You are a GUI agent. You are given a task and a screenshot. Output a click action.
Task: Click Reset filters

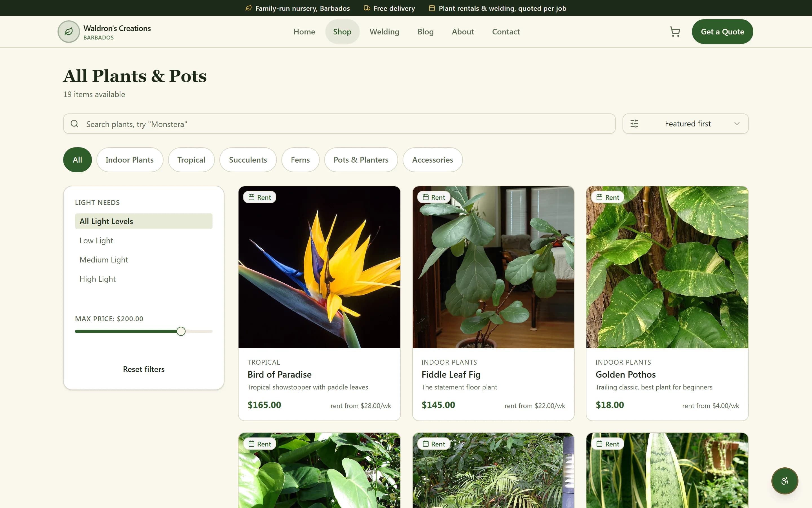144,369
